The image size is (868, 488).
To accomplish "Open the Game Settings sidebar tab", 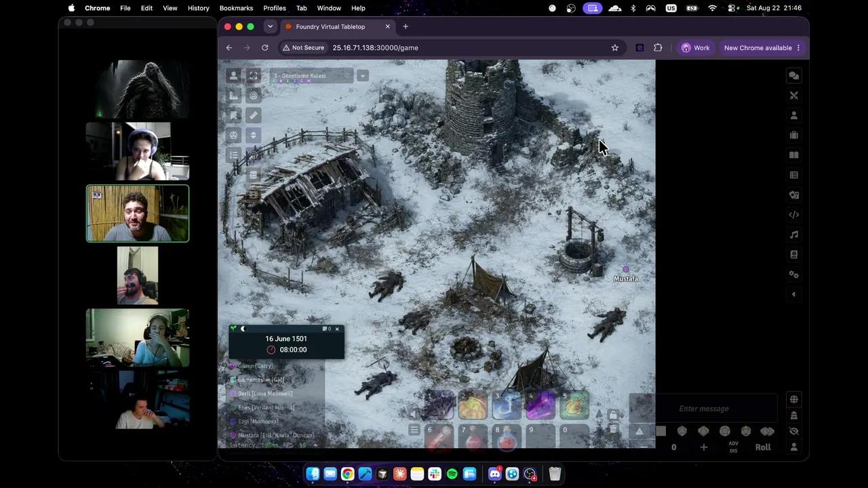I will click(793, 274).
